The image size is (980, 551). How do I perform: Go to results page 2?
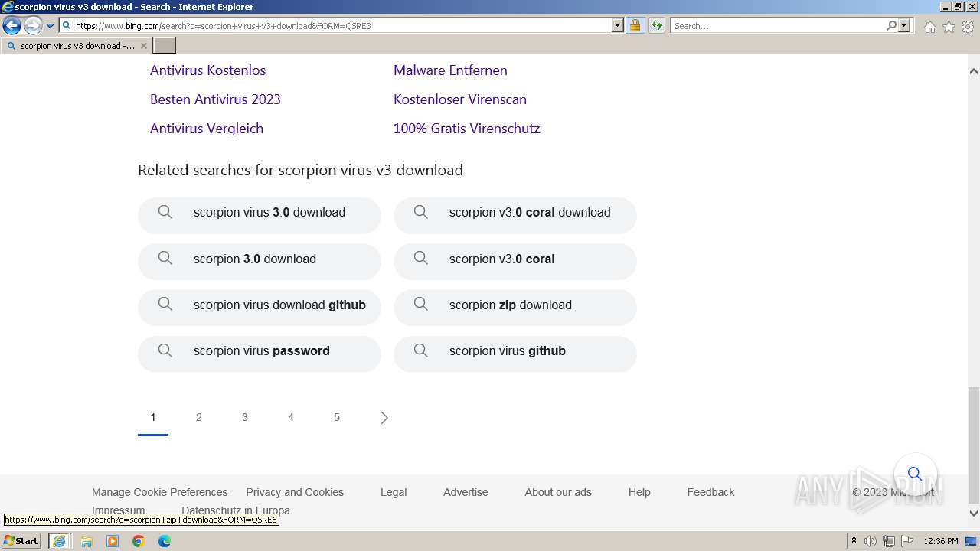199,418
